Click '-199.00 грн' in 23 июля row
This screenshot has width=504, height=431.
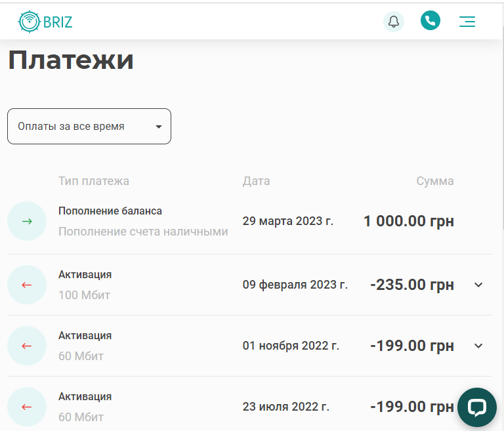click(412, 407)
